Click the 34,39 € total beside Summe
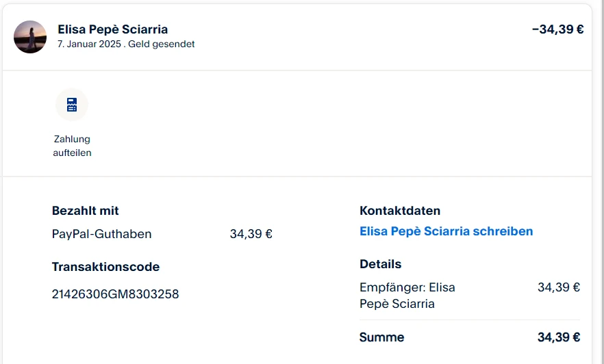 tap(559, 337)
